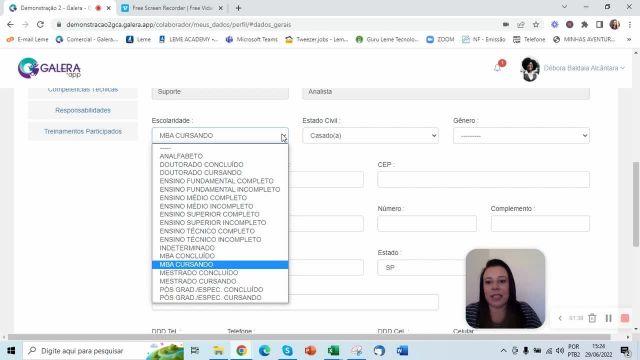
Task: Select MESTRADO CONCLUÍDO option
Action: 220,273
